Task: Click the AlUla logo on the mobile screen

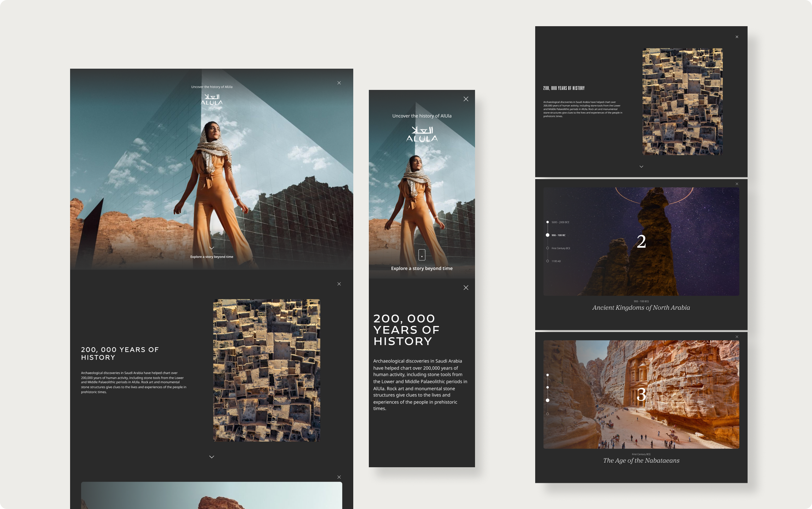Action: click(422, 134)
